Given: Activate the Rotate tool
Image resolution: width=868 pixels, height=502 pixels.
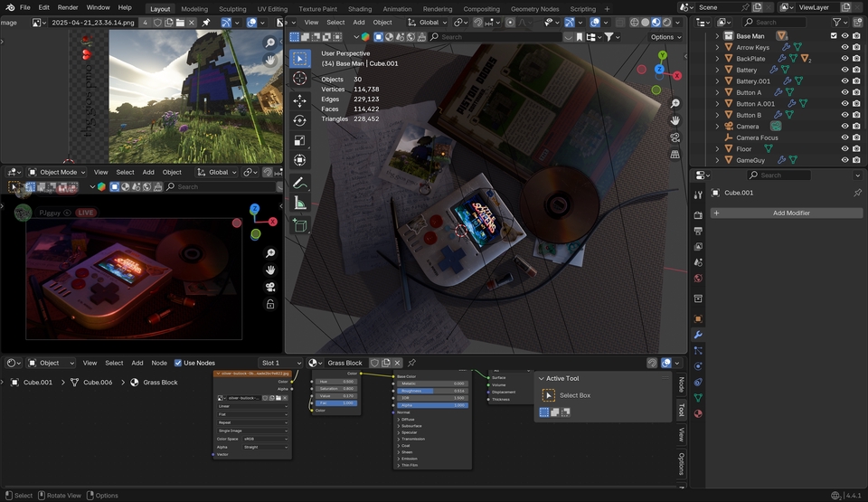Looking at the screenshot, I should coord(300,120).
